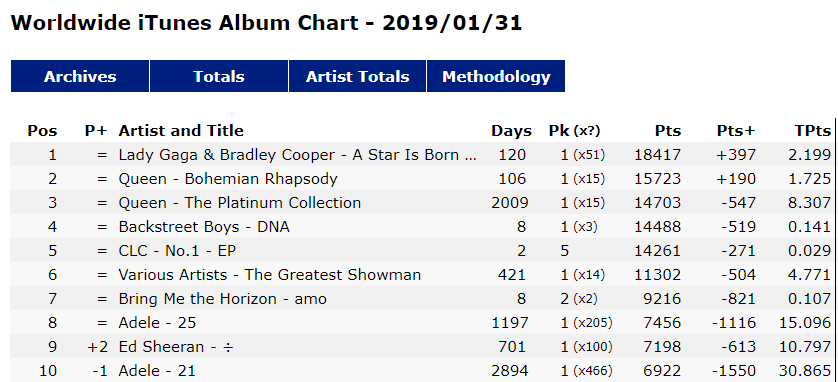838x382 pixels.
Task: Click the TPts column header
Action: point(813,131)
